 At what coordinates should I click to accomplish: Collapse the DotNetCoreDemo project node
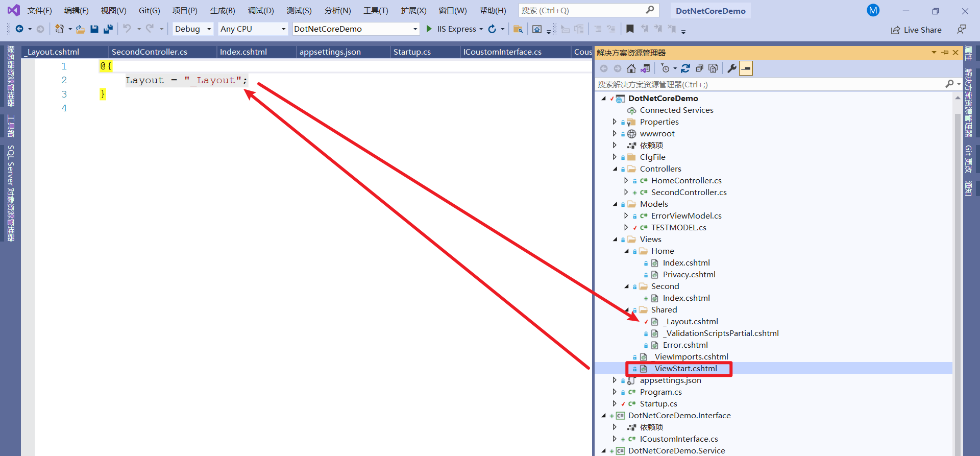click(x=604, y=98)
